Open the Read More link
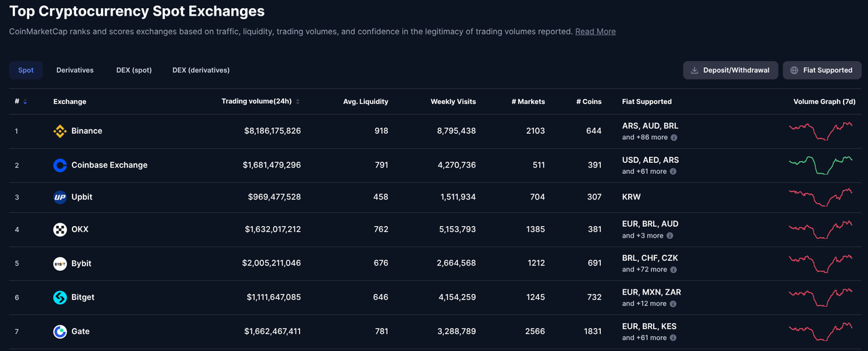 click(595, 31)
